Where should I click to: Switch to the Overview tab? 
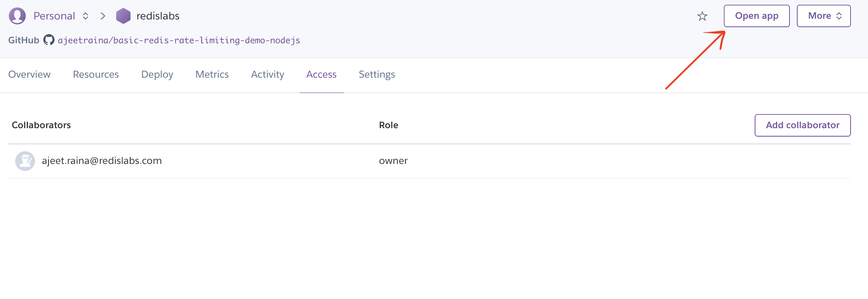(x=29, y=74)
